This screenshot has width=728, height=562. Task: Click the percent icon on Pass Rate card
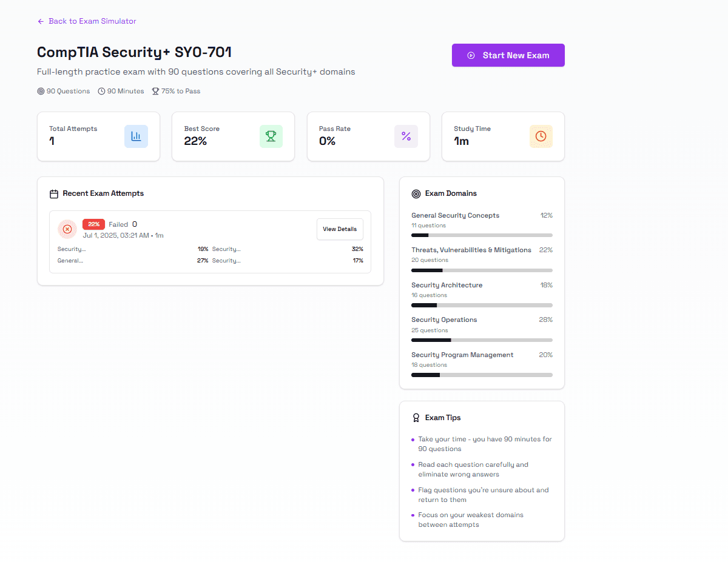tap(406, 136)
